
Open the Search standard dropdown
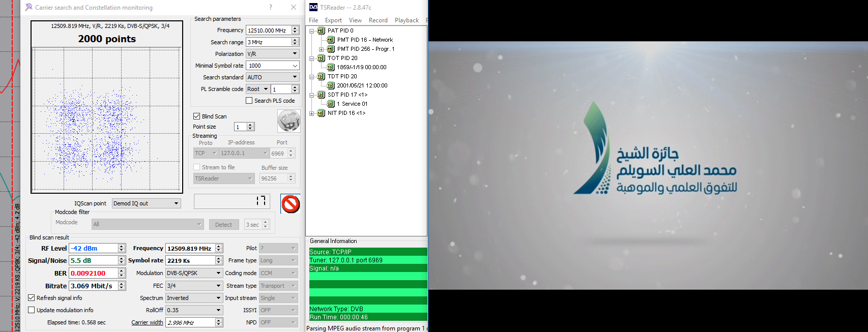pos(272,77)
